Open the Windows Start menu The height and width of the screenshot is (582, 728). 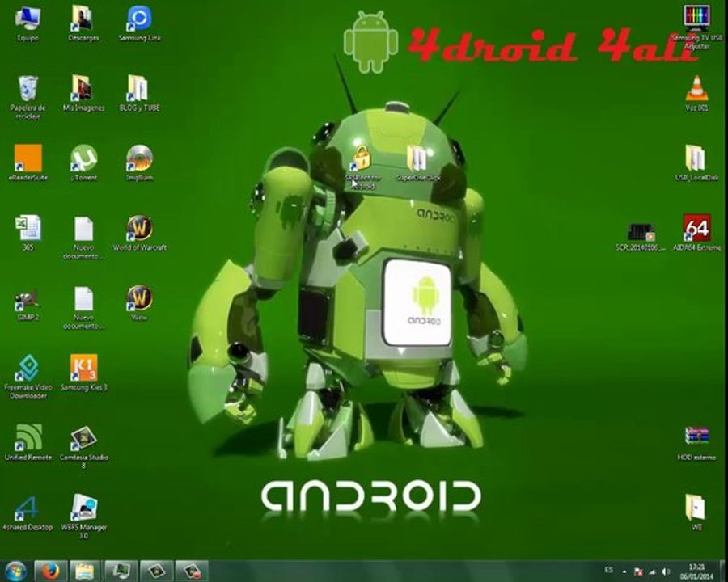[16, 571]
